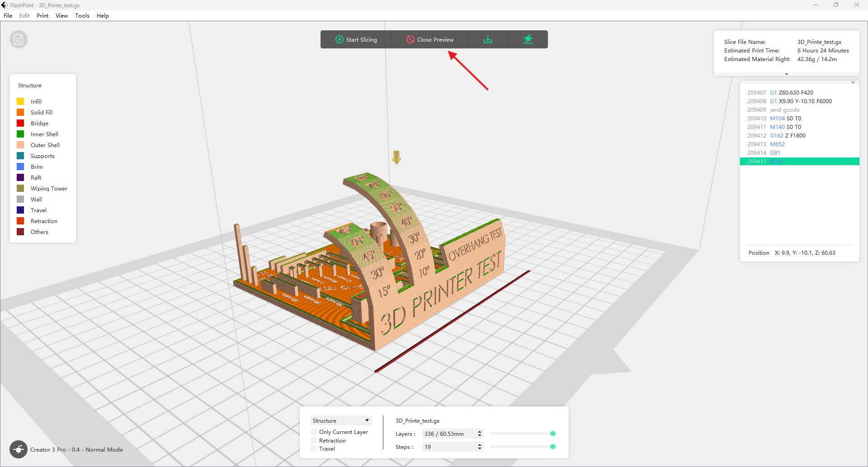Enable Only Current Layer checkbox
Image resolution: width=868 pixels, height=467 pixels.
tap(314, 432)
